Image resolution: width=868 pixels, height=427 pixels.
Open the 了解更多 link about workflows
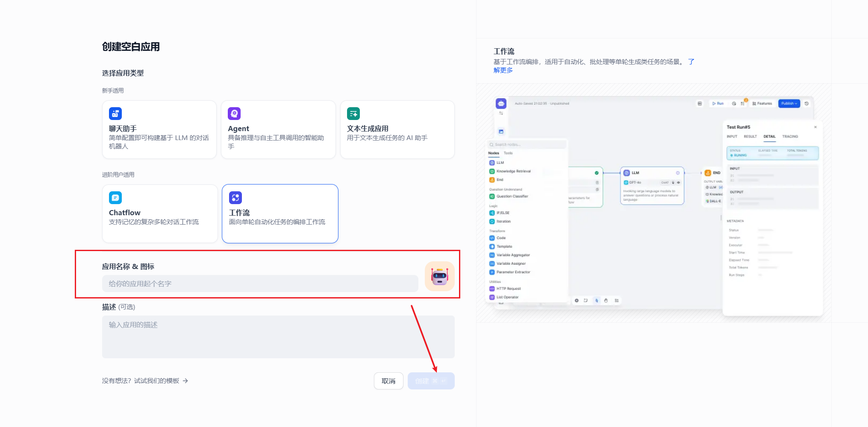[503, 70]
